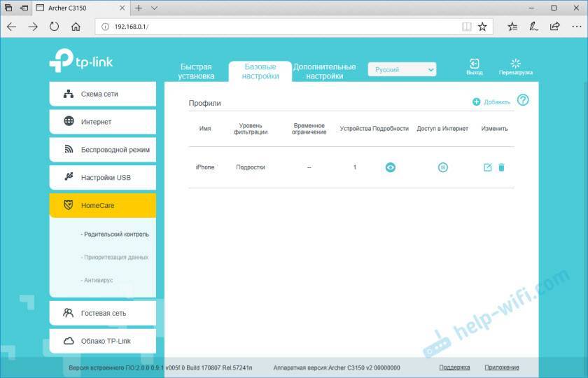Open tabs you've set aside icon
Viewport: 588px width, 378px height.
click(x=8, y=8)
